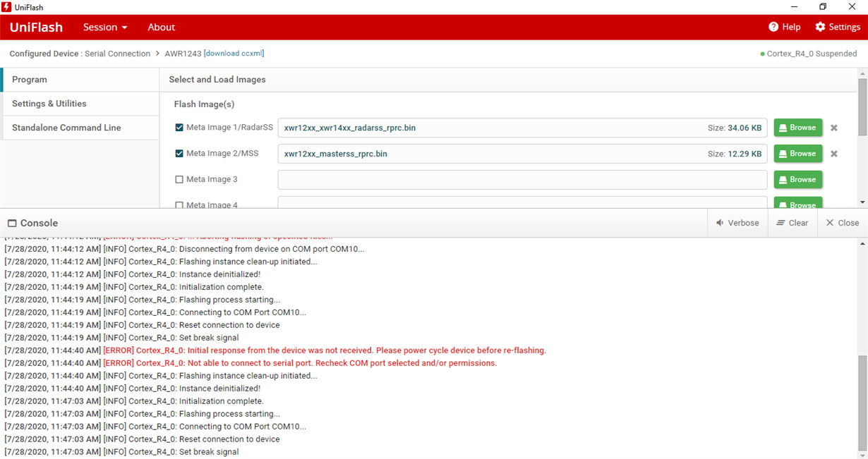Click the radarss_rprc.bin file path field
Viewport: 868px width, 459px height.
pyautogui.click(x=522, y=128)
